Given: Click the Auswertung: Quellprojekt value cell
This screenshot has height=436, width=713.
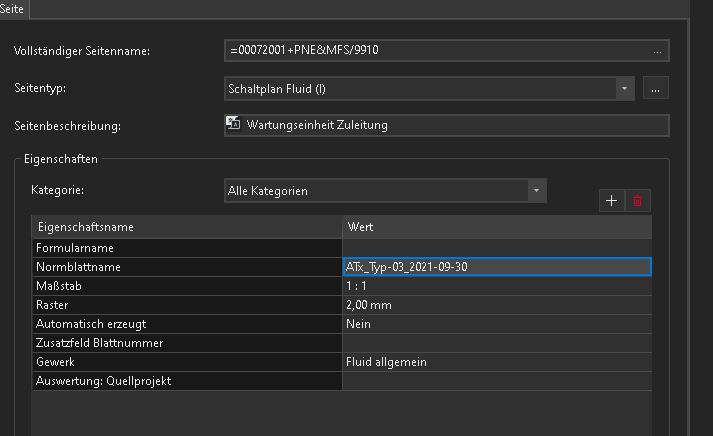Looking at the screenshot, I should (x=497, y=381).
